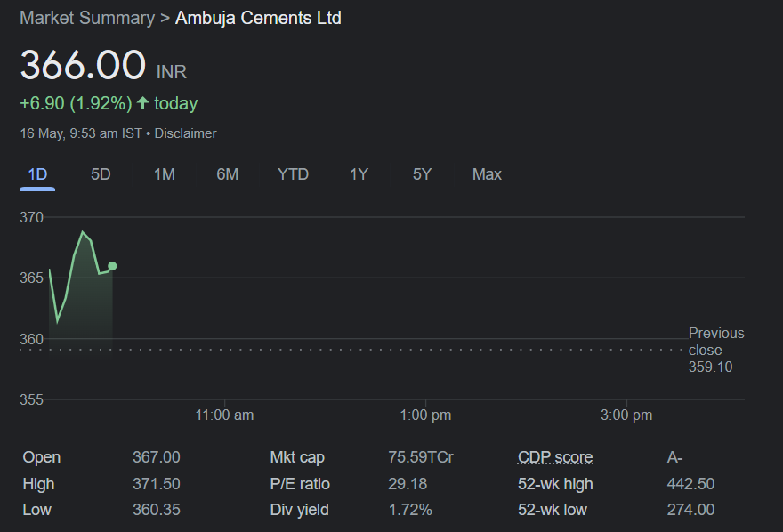The height and width of the screenshot is (532, 783).
Task: View the 5Y price history
Action: pyautogui.click(x=422, y=174)
